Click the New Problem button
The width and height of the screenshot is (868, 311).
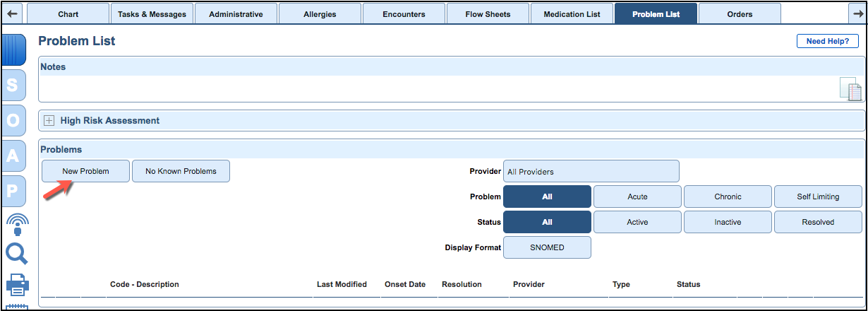[x=85, y=171]
